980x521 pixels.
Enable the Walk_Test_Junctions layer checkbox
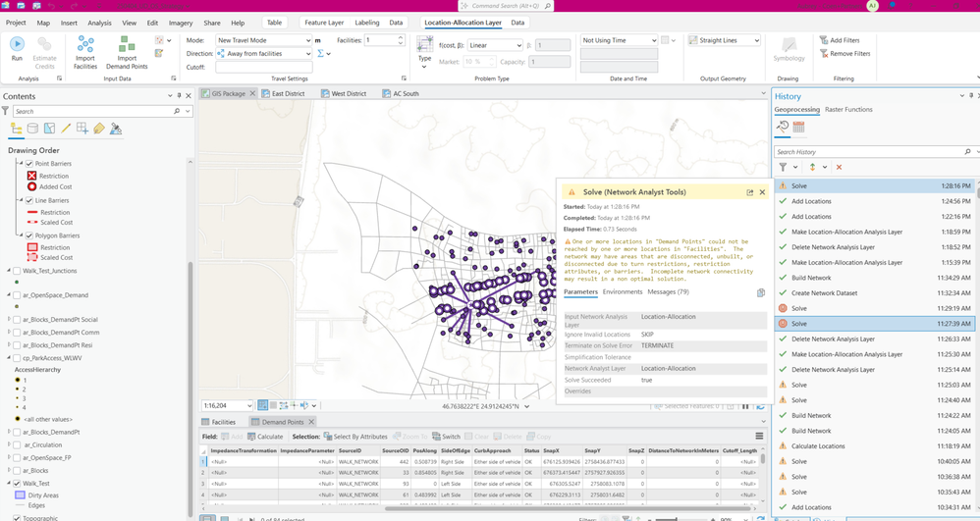(x=17, y=271)
